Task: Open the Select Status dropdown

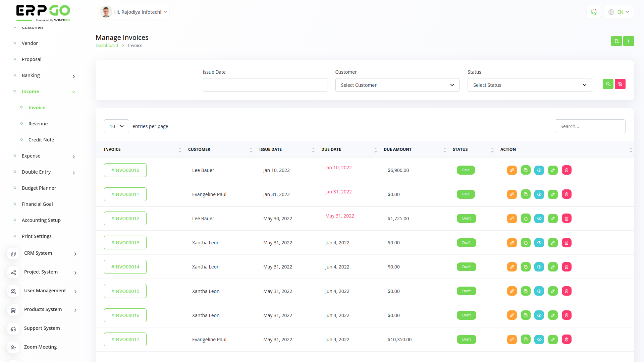Action: click(529, 85)
